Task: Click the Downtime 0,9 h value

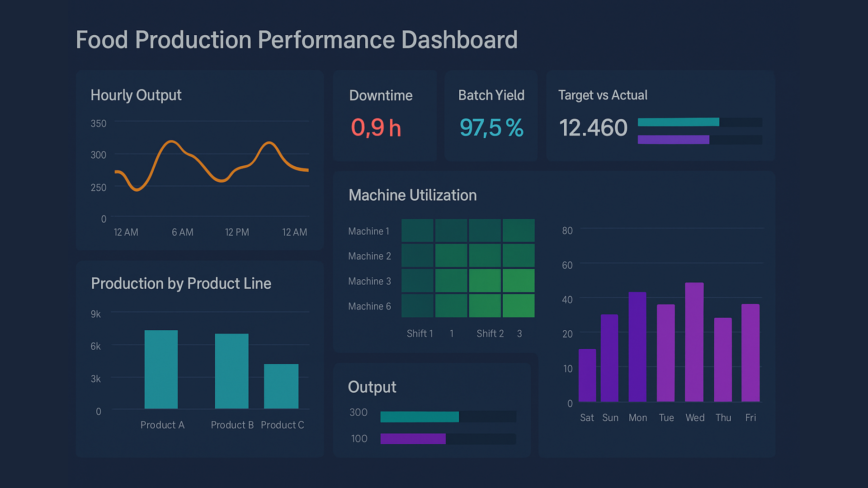Action: [376, 128]
